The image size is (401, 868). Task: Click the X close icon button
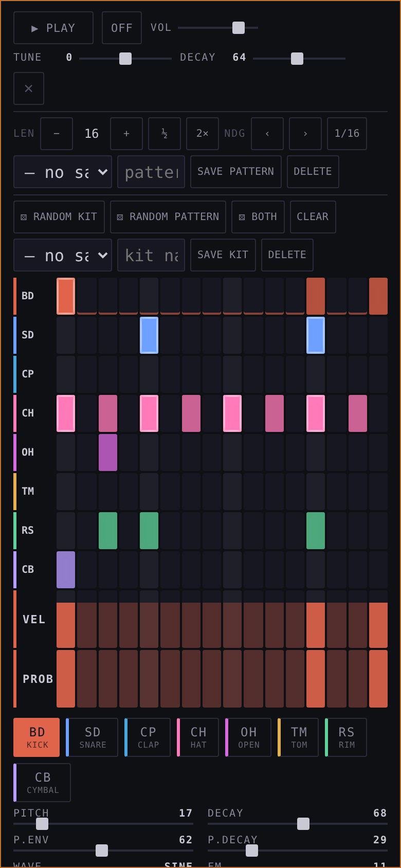pyautogui.click(x=29, y=88)
